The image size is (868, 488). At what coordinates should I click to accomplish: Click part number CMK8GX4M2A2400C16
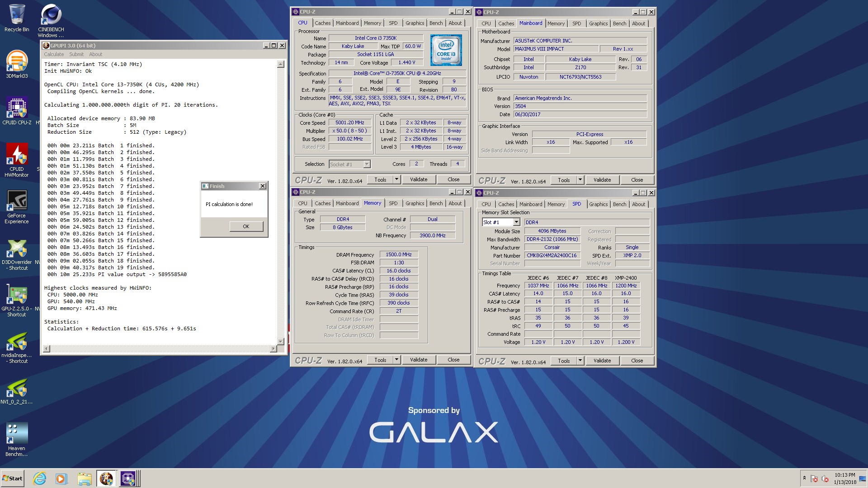[552, 255]
